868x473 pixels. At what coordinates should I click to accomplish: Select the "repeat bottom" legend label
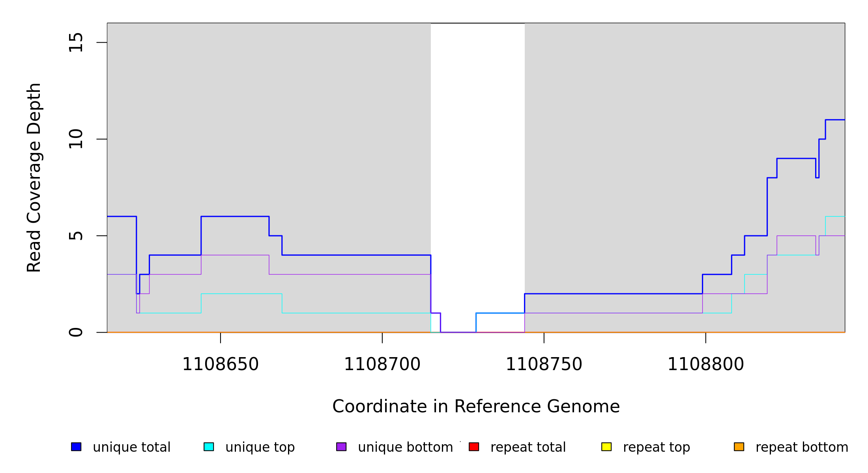802,447
